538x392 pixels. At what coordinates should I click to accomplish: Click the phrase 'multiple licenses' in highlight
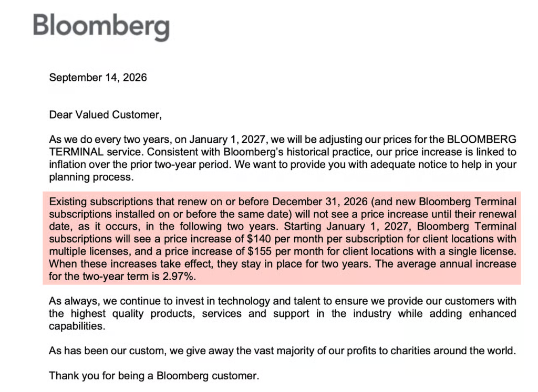(89, 251)
